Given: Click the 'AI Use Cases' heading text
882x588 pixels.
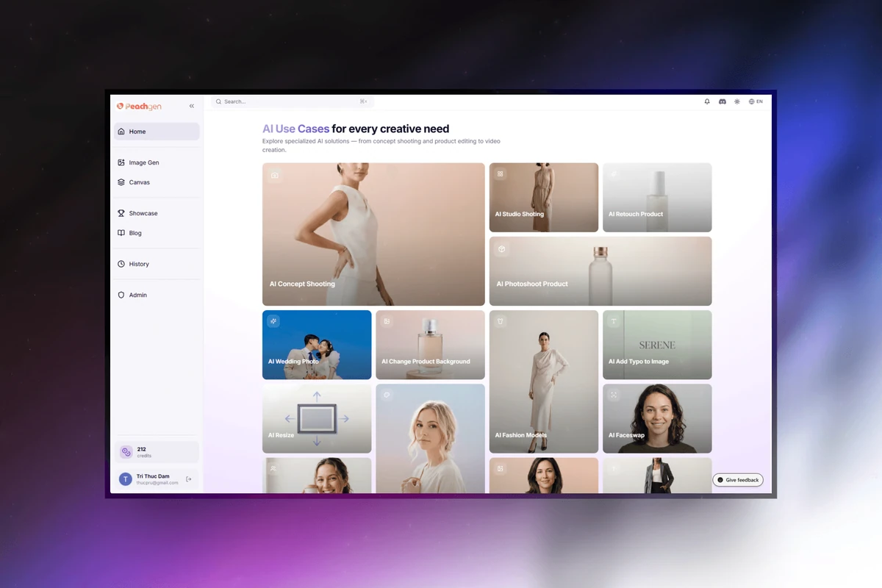Looking at the screenshot, I should (296, 129).
